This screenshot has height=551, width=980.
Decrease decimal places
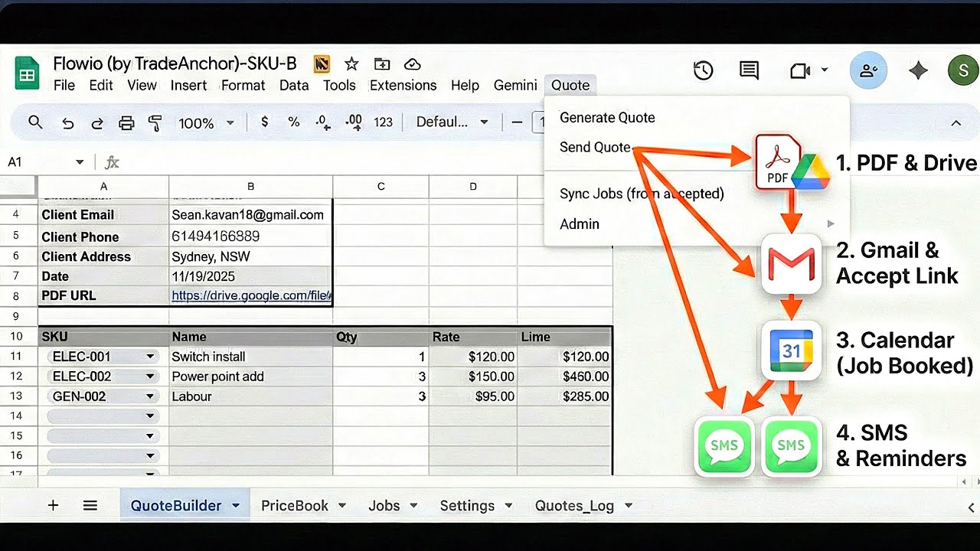tap(323, 122)
